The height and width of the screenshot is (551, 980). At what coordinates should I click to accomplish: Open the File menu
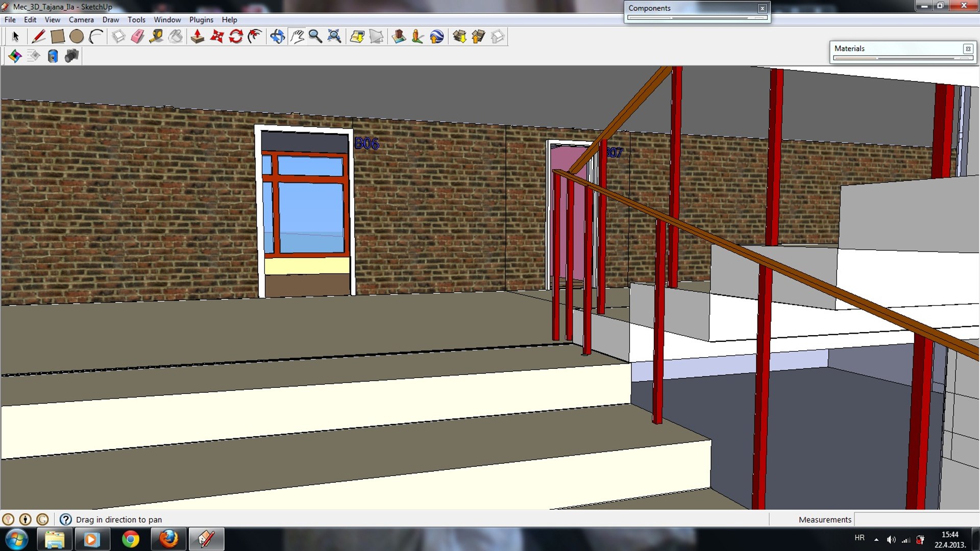point(10,19)
